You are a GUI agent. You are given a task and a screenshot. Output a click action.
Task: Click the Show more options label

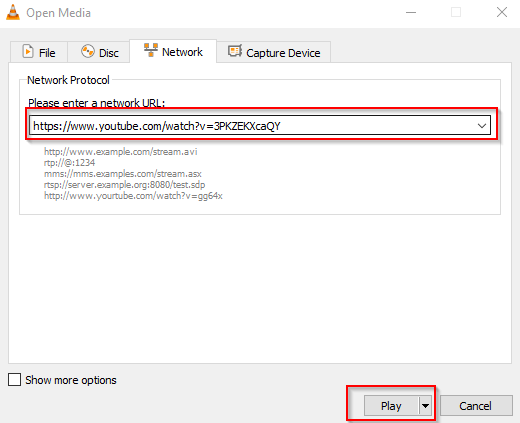(x=71, y=380)
